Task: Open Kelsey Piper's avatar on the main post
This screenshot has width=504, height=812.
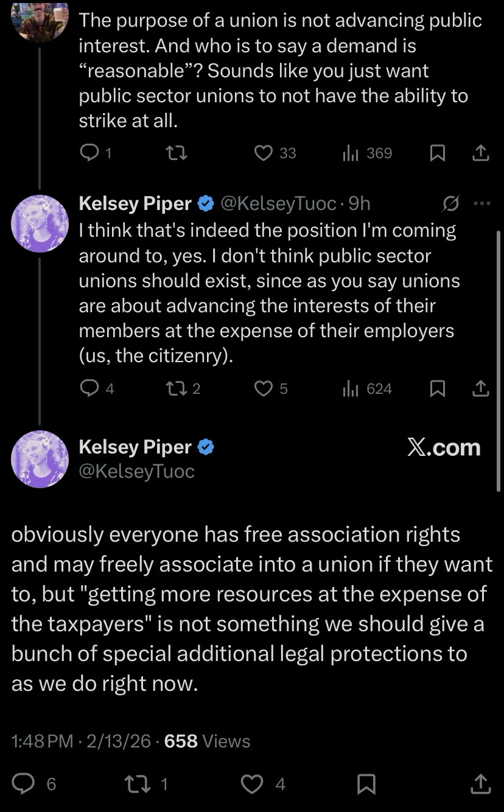Action: [x=40, y=458]
